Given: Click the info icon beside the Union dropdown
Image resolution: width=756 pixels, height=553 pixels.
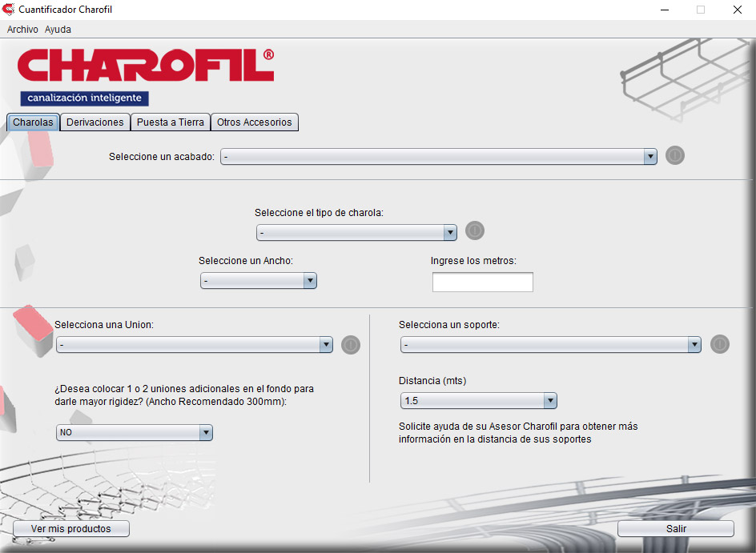Looking at the screenshot, I should (351, 345).
